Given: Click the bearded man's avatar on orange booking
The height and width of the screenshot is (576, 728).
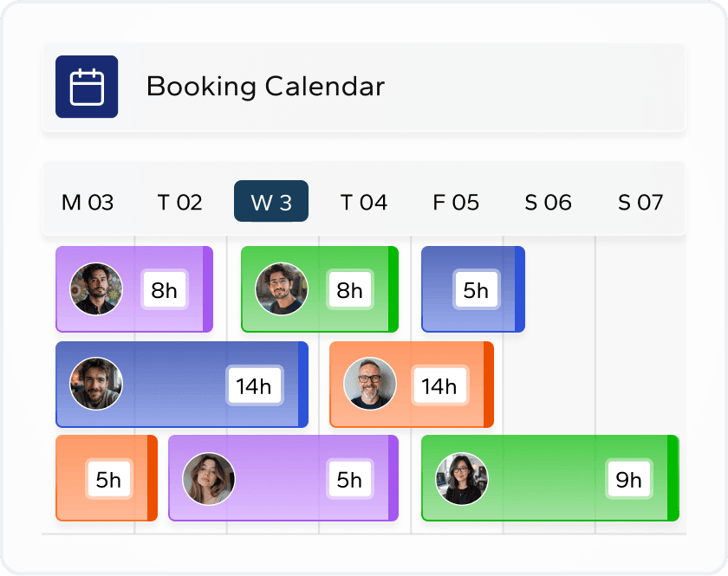Looking at the screenshot, I should 370,384.
